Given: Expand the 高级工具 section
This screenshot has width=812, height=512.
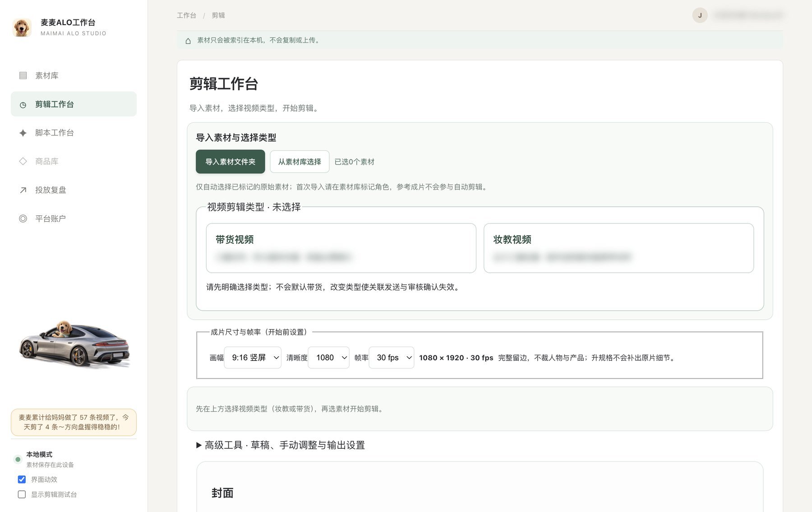Looking at the screenshot, I should [280, 445].
